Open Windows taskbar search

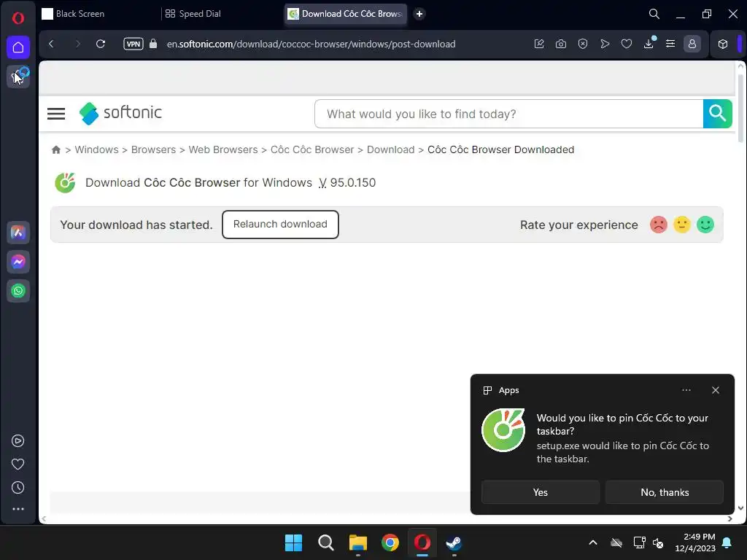click(x=326, y=542)
